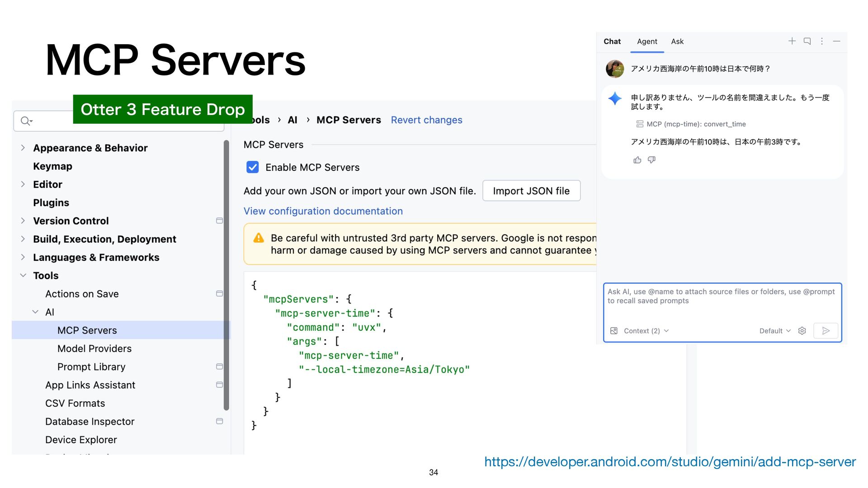
Task: Open Default model dropdown
Action: (x=775, y=331)
